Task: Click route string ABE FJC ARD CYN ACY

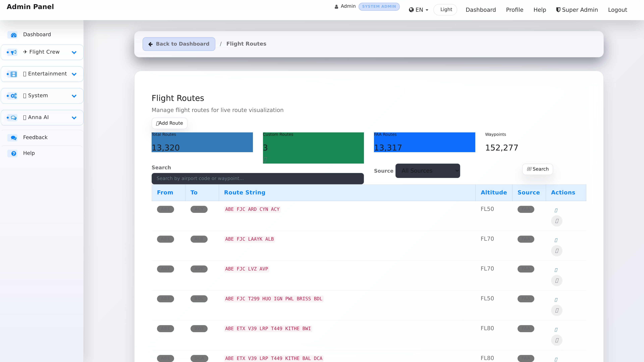Action: (252, 209)
